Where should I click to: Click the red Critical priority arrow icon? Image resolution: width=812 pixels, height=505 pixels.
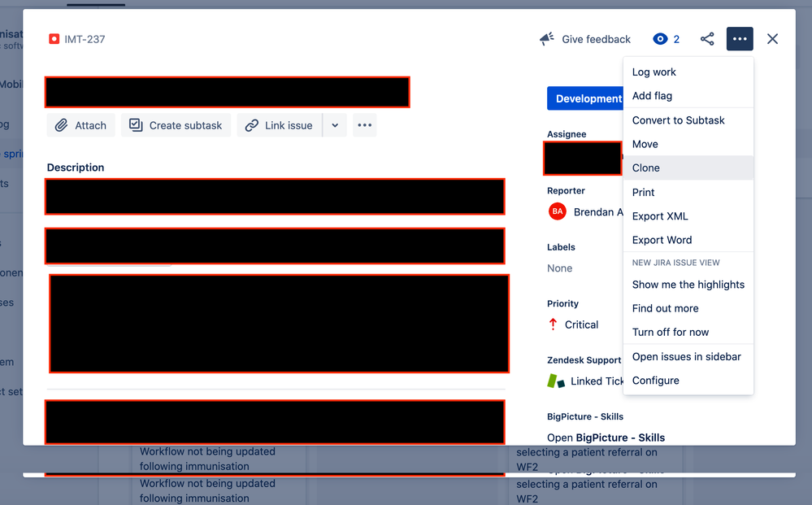coord(553,324)
